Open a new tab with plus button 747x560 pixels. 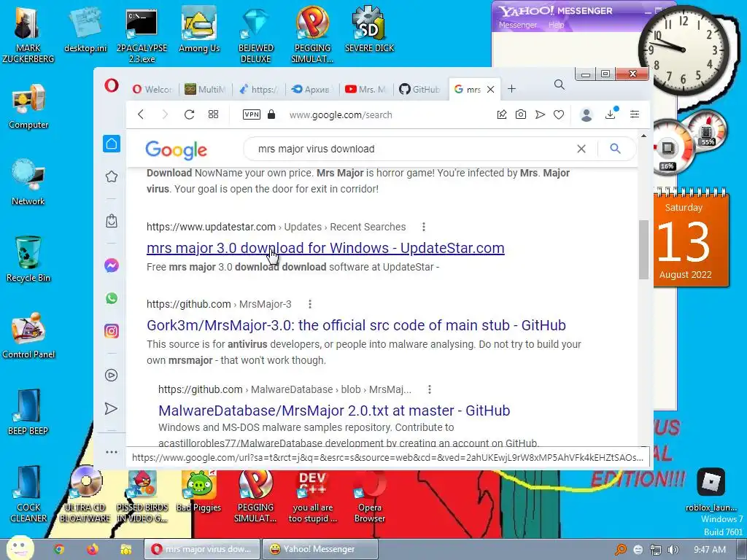coord(511,89)
